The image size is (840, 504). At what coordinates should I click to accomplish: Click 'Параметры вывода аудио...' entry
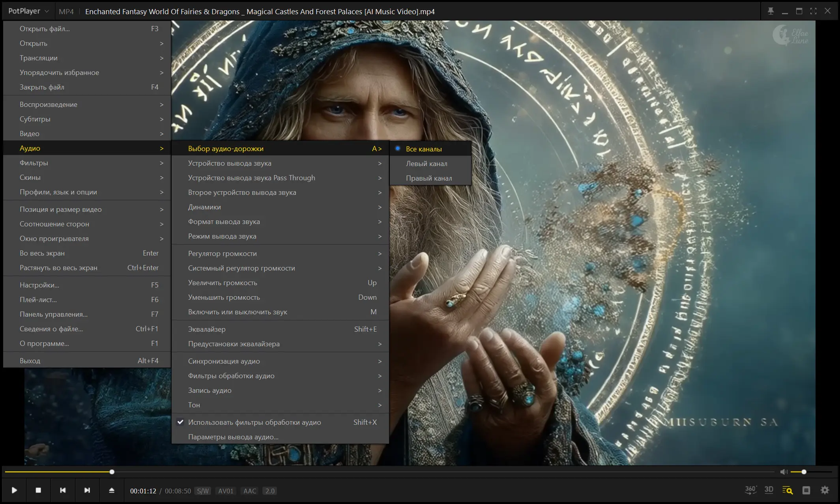[x=233, y=437]
